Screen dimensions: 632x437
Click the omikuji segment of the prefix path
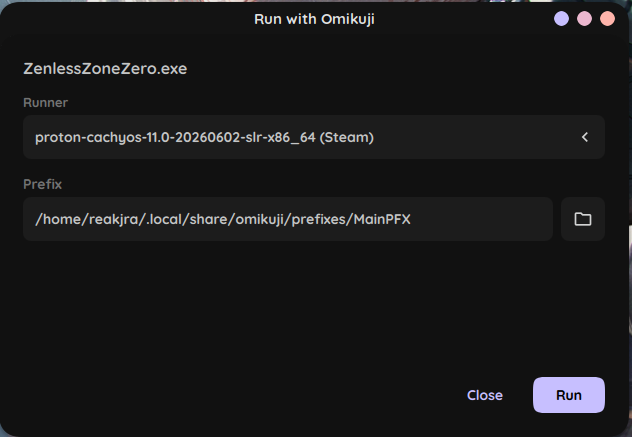[260, 219]
